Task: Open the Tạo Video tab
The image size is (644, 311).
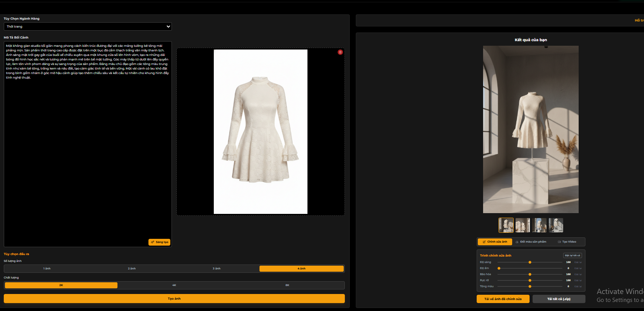Action: coord(567,242)
